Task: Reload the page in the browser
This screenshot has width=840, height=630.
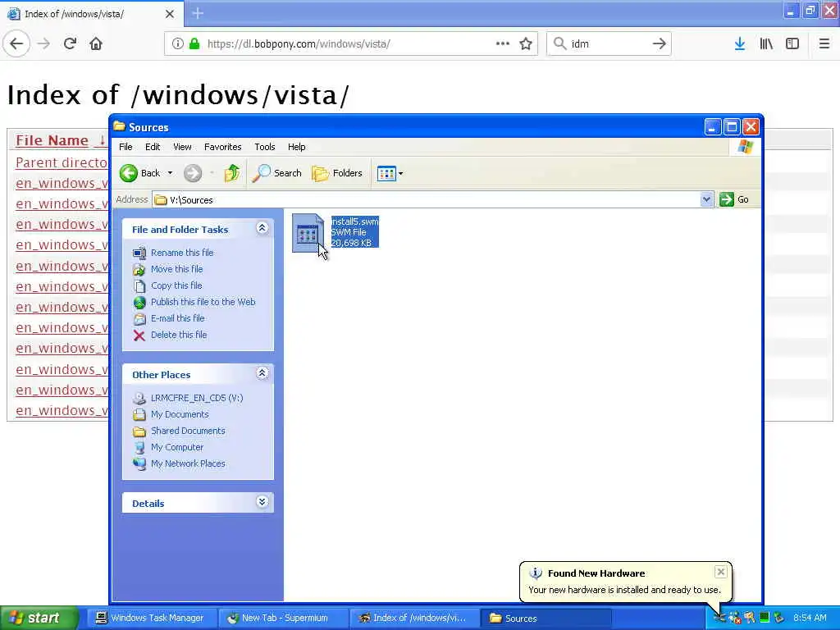Action: 70,43
